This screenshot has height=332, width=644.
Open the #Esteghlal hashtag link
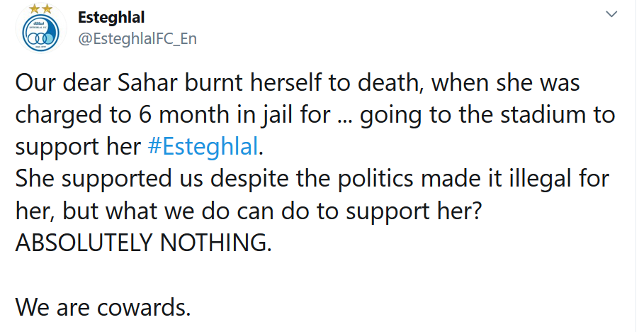[204, 146]
